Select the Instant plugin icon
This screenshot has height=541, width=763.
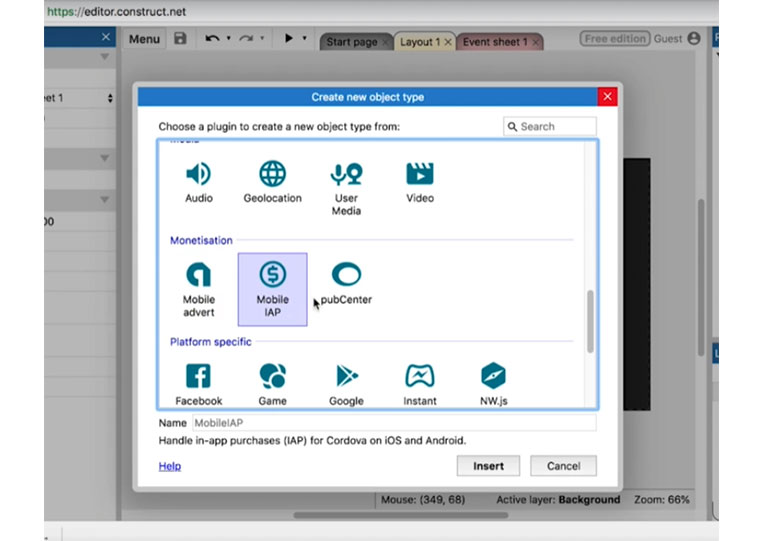(x=419, y=376)
